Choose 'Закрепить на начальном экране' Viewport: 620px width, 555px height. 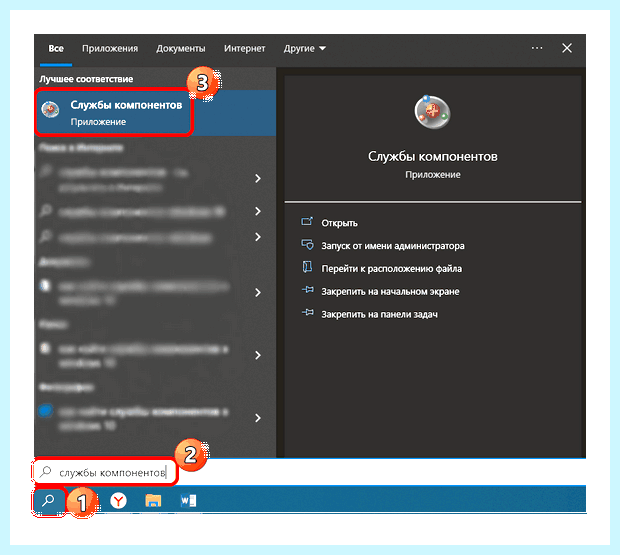coord(390,292)
